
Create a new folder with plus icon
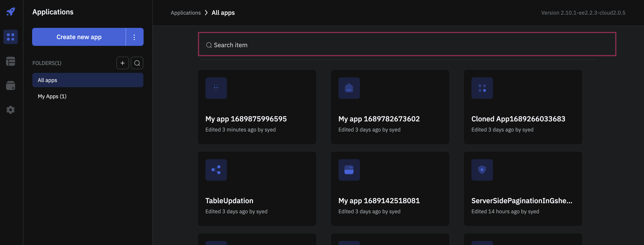coord(122,63)
